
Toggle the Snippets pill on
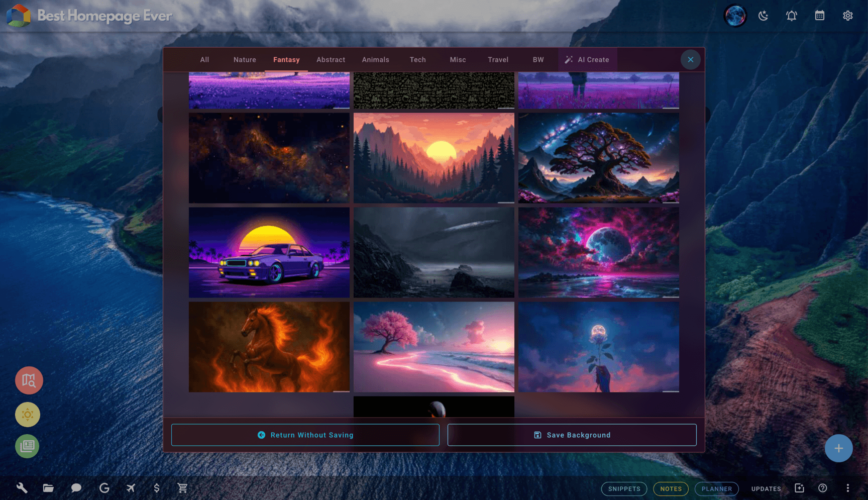[x=624, y=488]
